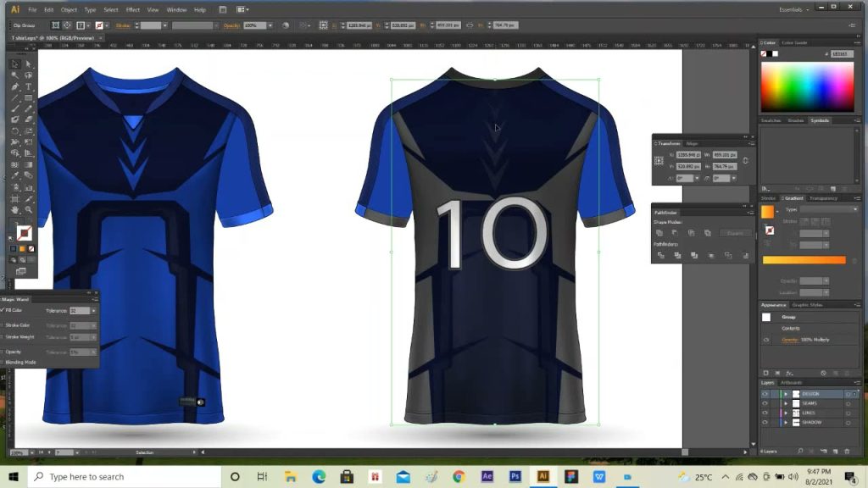Click the Photoshop icon in taskbar
This screenshot has height=488, width=868.
click(515, 476)
